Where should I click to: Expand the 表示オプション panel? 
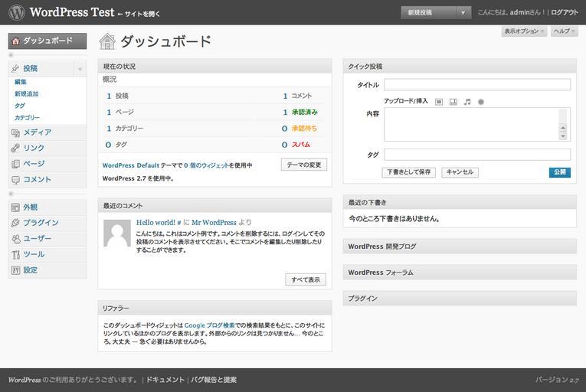pos(524,31)
